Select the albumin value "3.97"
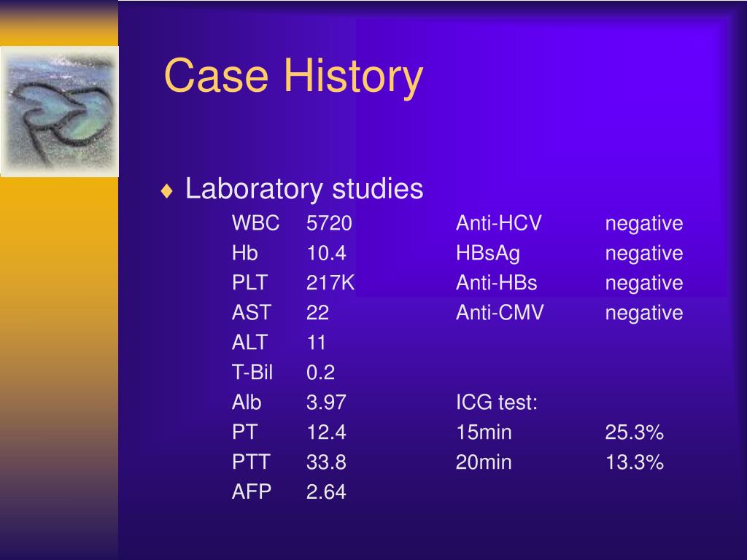 pos(326,402)
